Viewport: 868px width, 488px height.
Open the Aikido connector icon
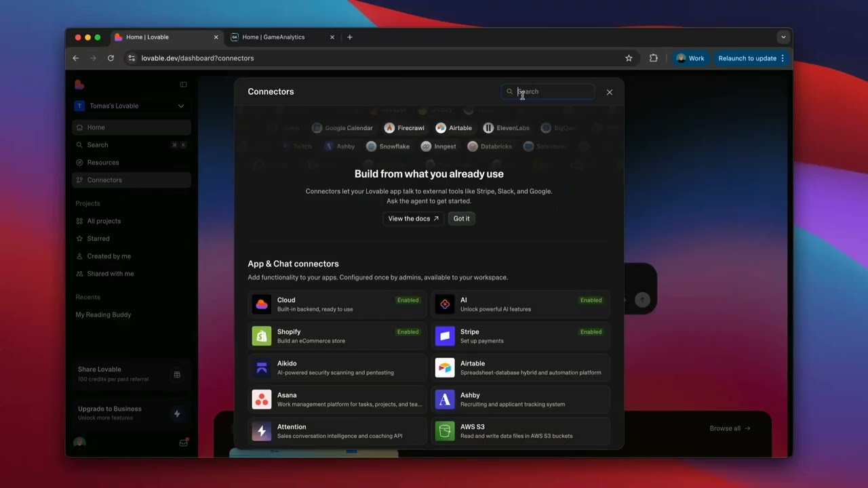(262, 368)
